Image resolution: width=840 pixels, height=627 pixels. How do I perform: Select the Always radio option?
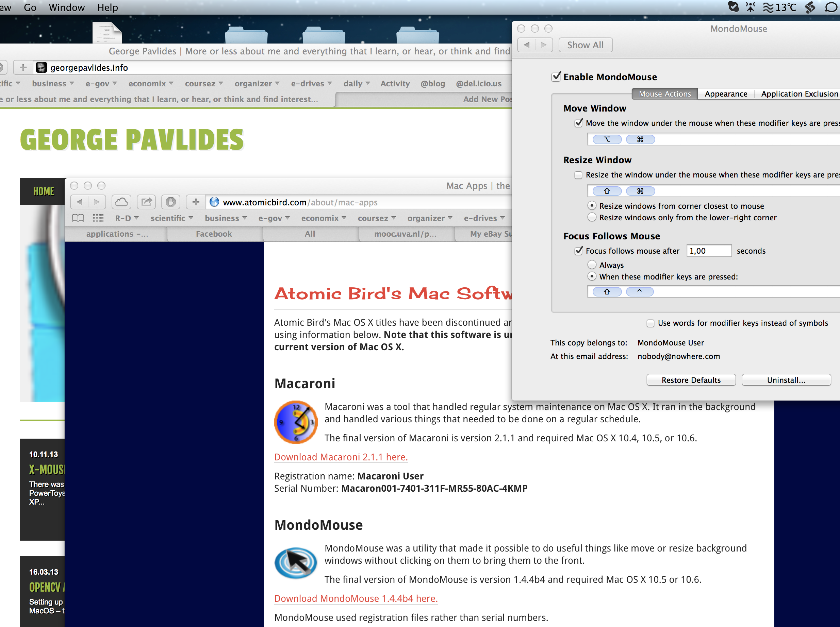[x=592, y=265]
